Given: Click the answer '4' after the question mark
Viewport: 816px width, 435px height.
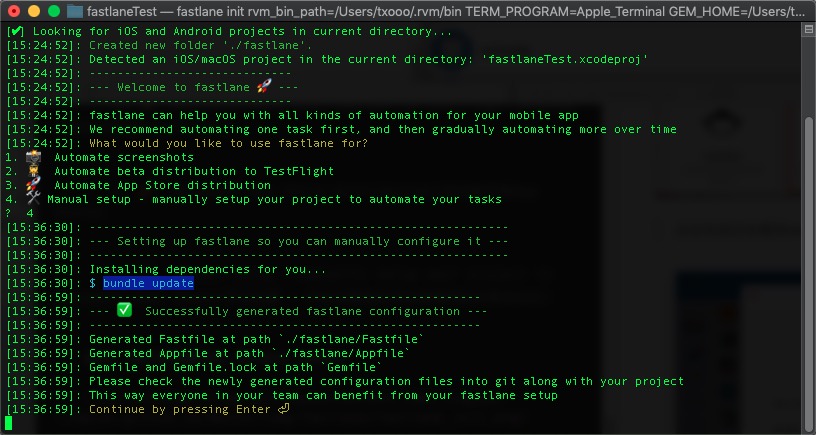Looking at the screenshot, I should point(30,213).
